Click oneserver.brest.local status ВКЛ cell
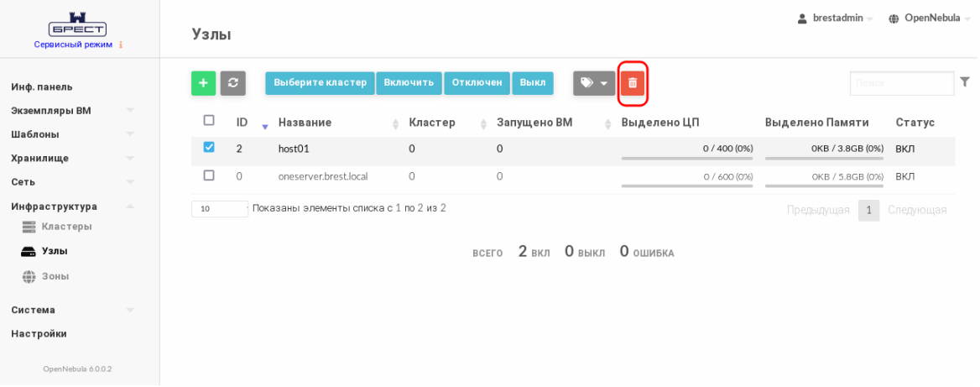The image size is (980, 387). (x=904, y=176)
